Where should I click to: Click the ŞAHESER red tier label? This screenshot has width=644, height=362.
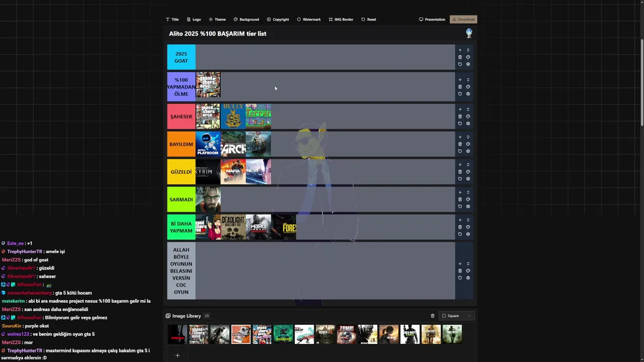click(x=181, y=117)
